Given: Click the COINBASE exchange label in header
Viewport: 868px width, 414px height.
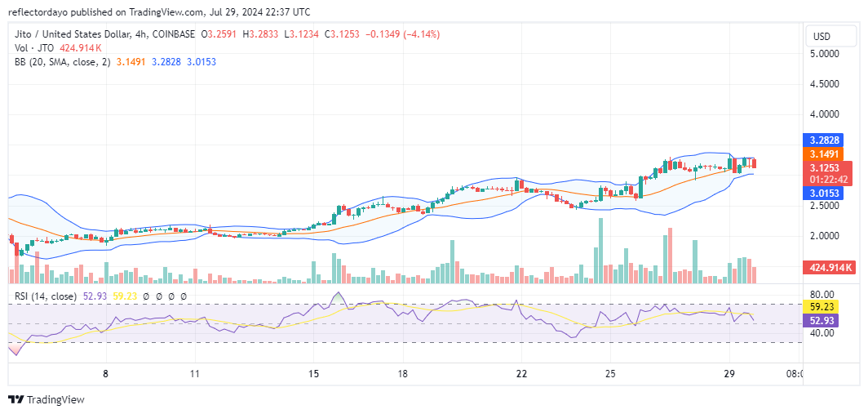Looking at the screenshot, I should click(174, 34).
